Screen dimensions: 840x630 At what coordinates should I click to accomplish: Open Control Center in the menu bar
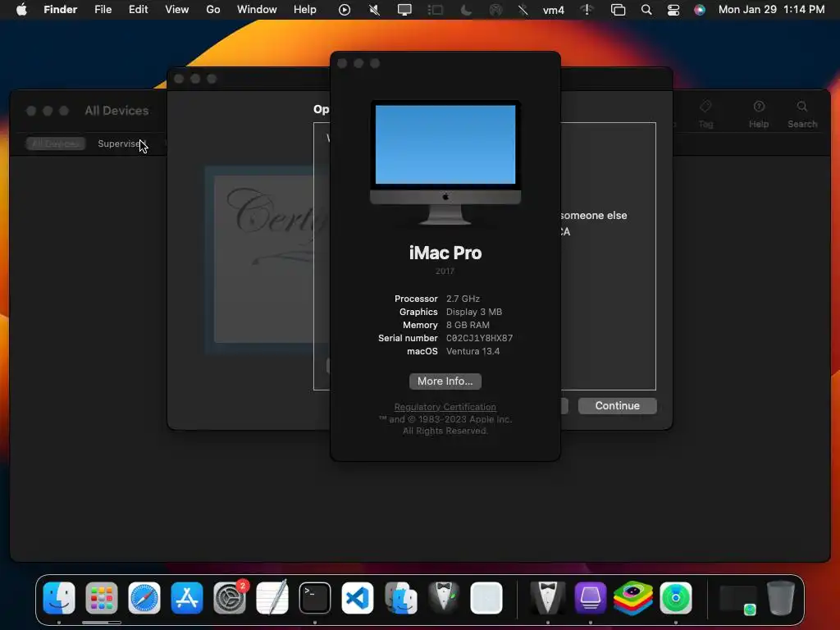(673, 10)
